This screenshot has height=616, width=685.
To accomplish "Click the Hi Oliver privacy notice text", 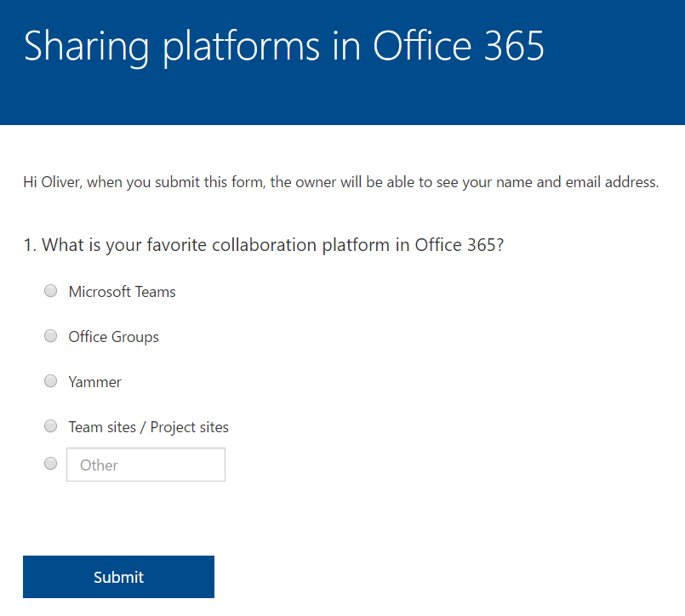I will point(340,182).
